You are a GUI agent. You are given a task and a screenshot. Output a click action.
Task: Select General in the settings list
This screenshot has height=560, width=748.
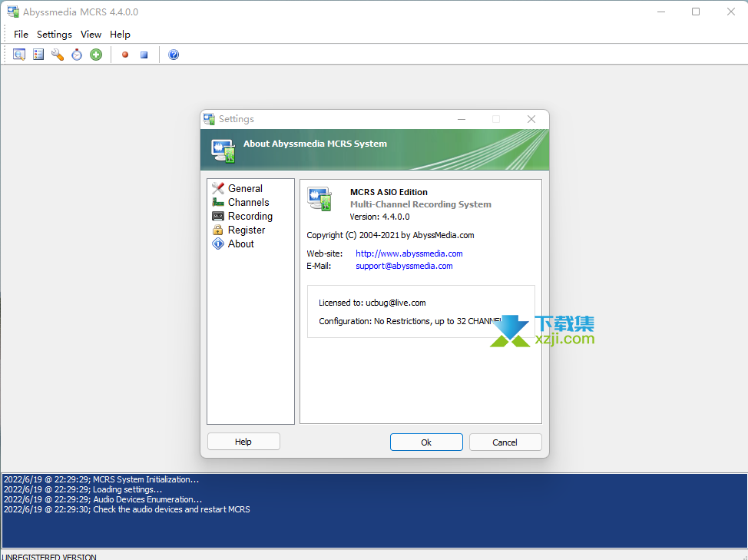[x=245, y=188]
